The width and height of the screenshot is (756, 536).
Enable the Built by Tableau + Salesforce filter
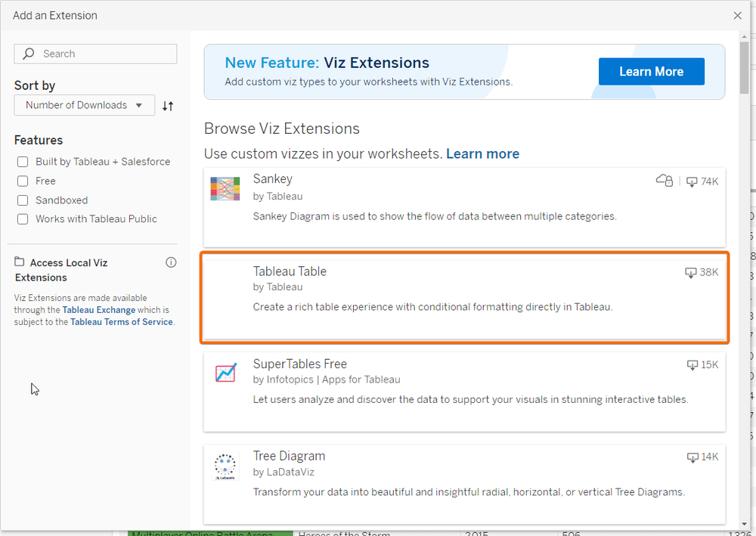click(x=23, y=162)
